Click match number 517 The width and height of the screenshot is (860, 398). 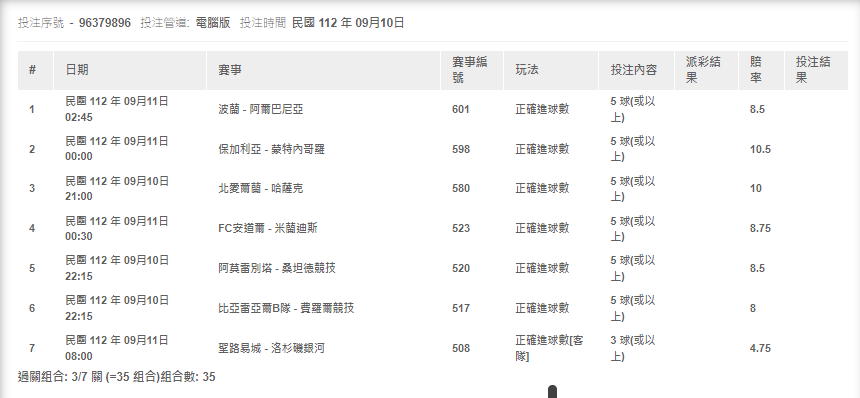(x=461, y=308)
